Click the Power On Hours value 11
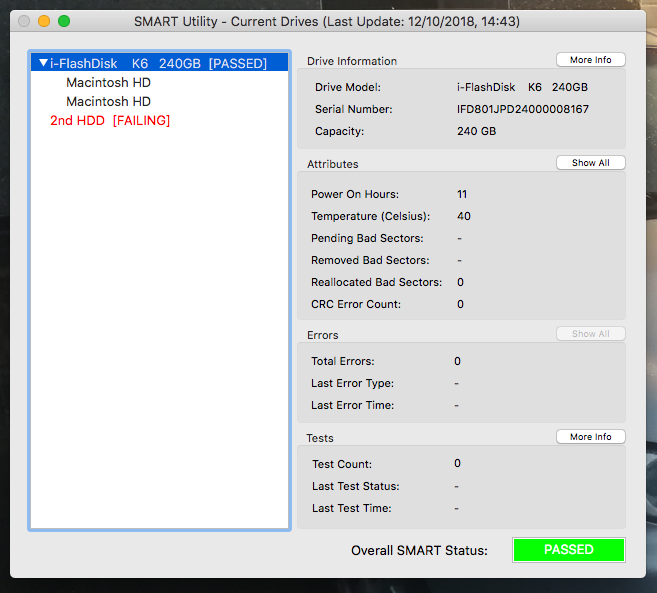Screen dimensions: 657x593 tap(462, 194)
